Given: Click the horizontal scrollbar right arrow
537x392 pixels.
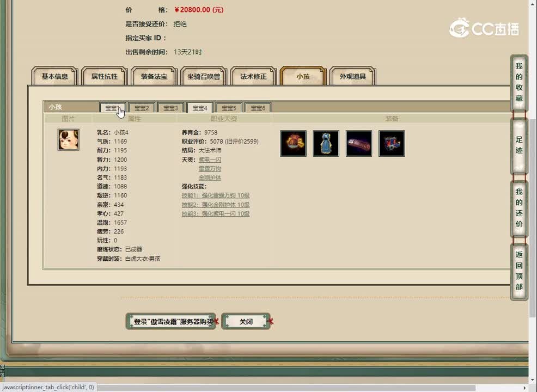Looking at the screenshot, I should pos(524,388).
